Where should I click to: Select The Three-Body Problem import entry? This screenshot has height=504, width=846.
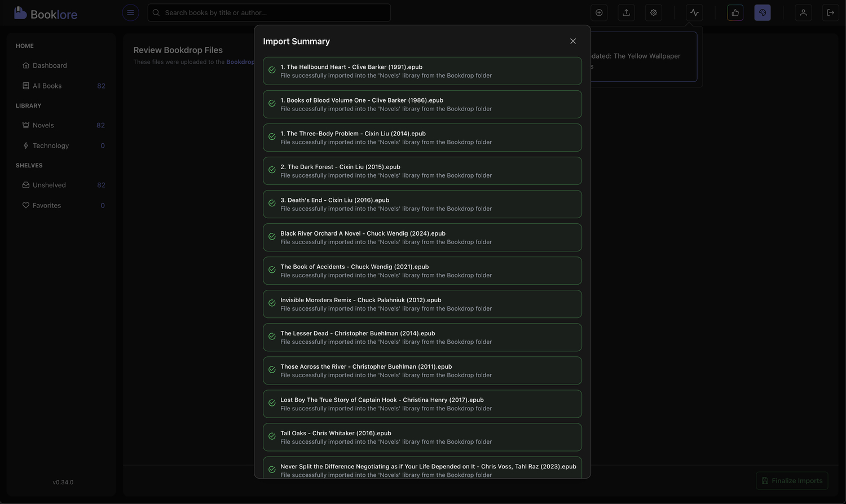pos(422,138)
